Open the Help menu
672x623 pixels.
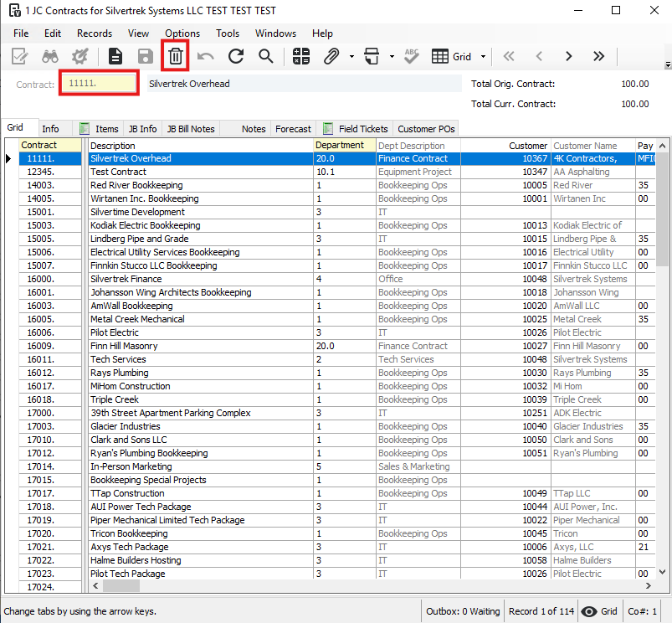322,33
